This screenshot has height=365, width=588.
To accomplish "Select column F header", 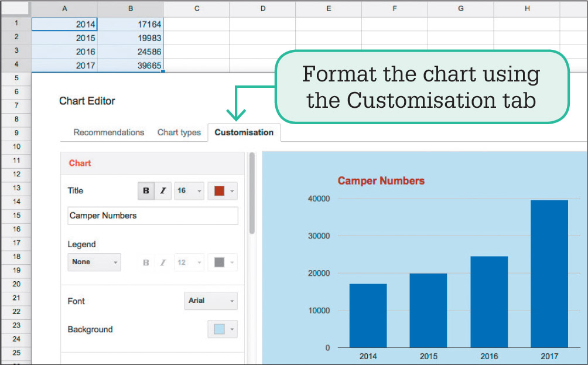I will pyautogui.click(x=395, y=9).
